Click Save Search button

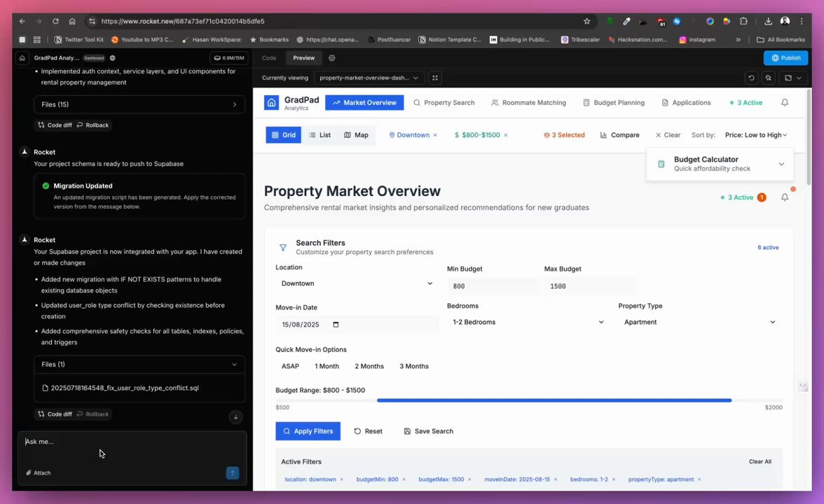click(x=428, y=431)
